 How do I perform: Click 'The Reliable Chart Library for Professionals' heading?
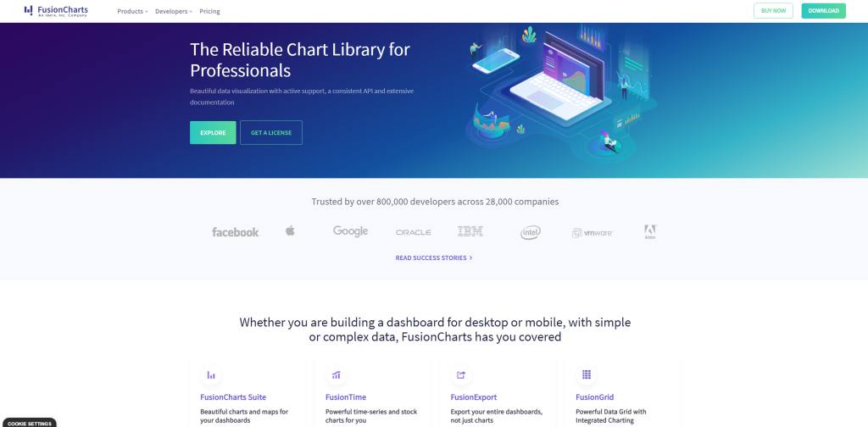pyautogui.click(x=300, y=60)
